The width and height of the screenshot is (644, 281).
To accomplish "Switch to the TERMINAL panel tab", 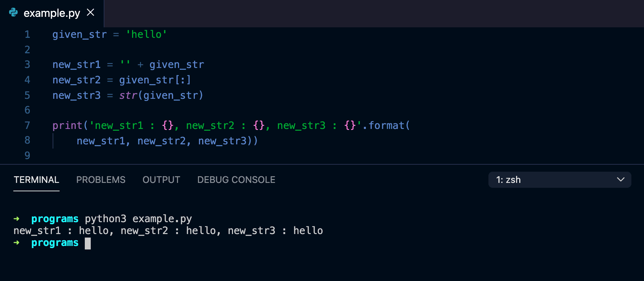I will pos(36,180).
